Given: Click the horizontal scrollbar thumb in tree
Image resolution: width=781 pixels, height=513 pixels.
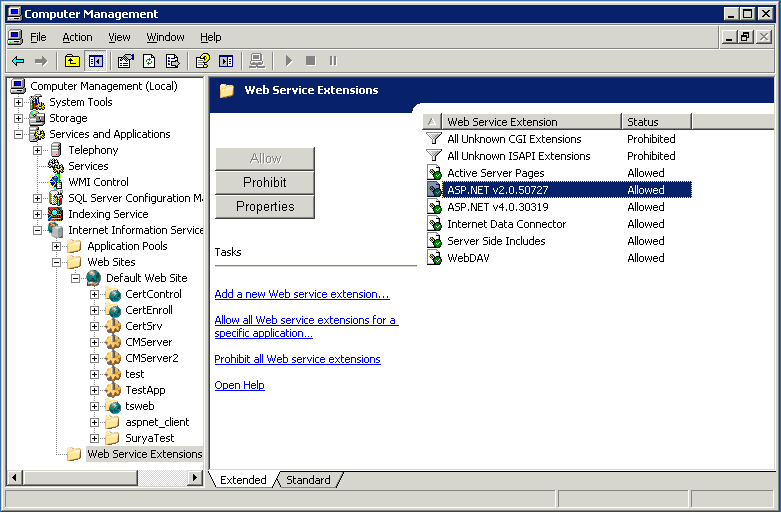Looking at the screenshot, I should 80,478.
